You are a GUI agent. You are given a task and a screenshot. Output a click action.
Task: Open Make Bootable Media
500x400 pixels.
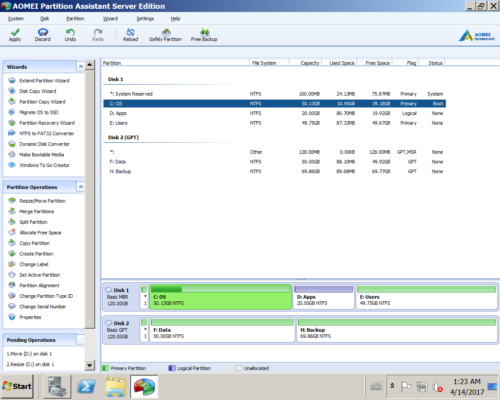pos(37,155)
